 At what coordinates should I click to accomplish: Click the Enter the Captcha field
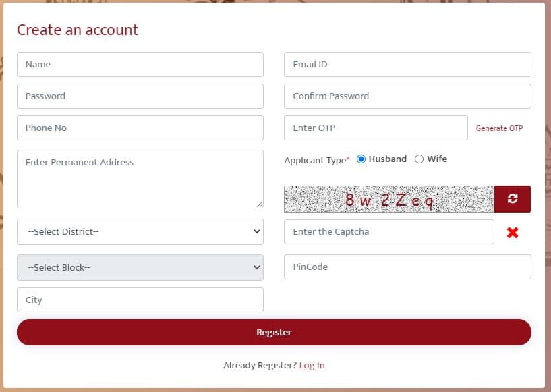(x=389, y=232)
